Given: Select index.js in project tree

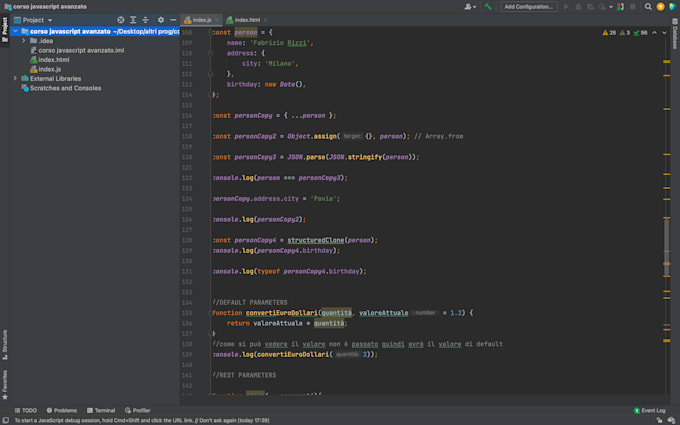Looking at the screenshot, I should point(46,69).
